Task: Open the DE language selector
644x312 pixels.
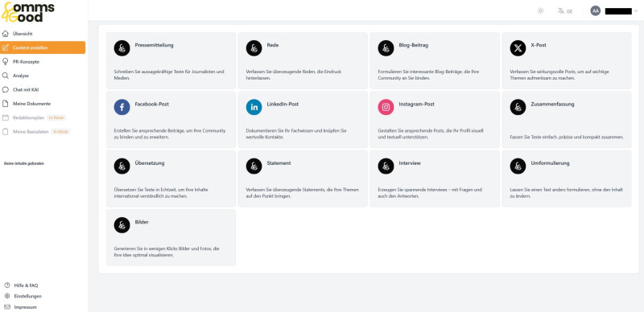Action: [x=565, y=11]
